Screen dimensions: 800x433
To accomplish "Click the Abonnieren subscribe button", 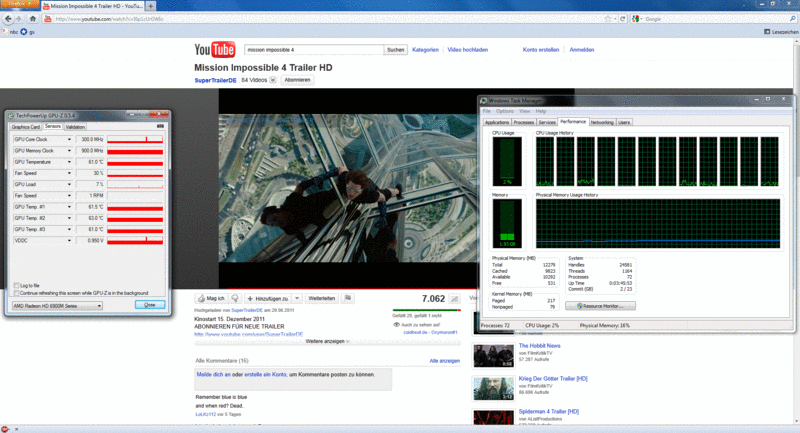I will (x=298, y=79).
